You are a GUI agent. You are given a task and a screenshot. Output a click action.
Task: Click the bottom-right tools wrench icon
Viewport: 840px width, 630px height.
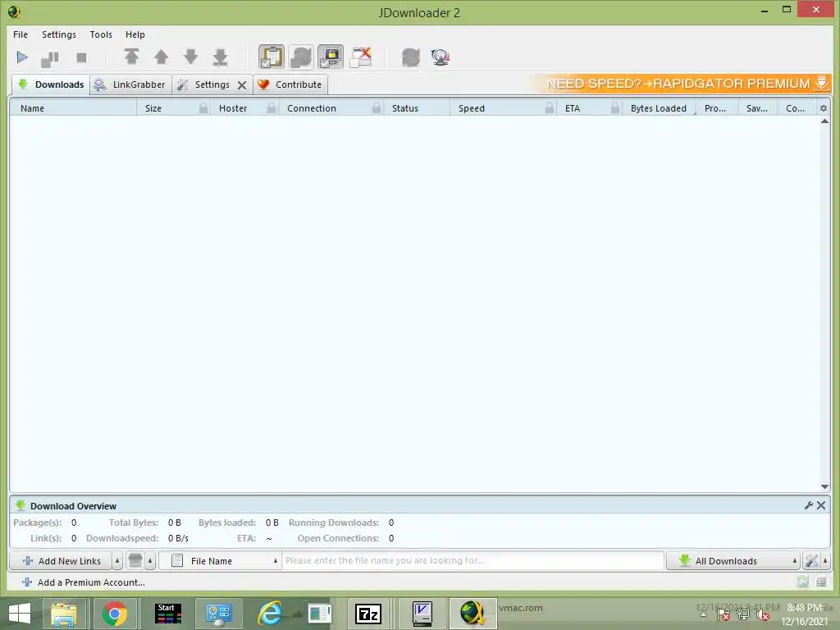click(x=811, y=561)
